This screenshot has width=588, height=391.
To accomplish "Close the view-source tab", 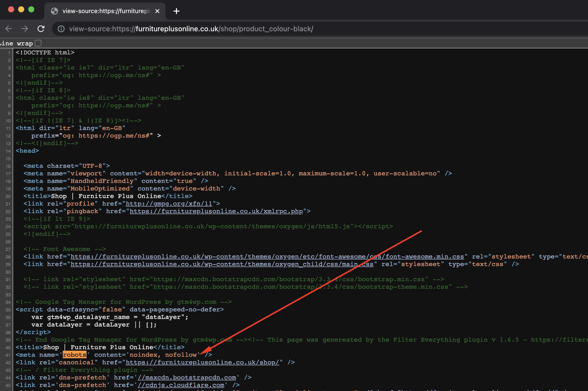I will point(157,11).
